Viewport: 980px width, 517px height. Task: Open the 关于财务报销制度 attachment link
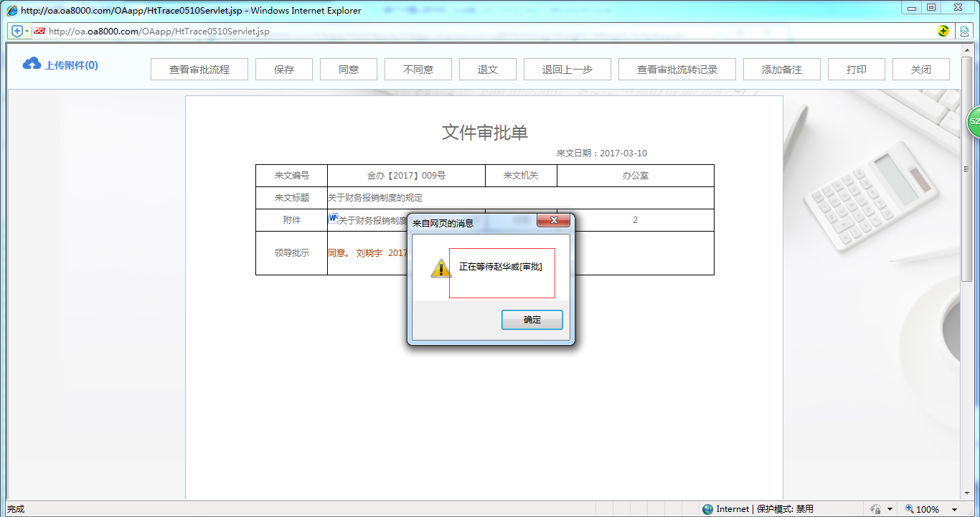[372, 221]
